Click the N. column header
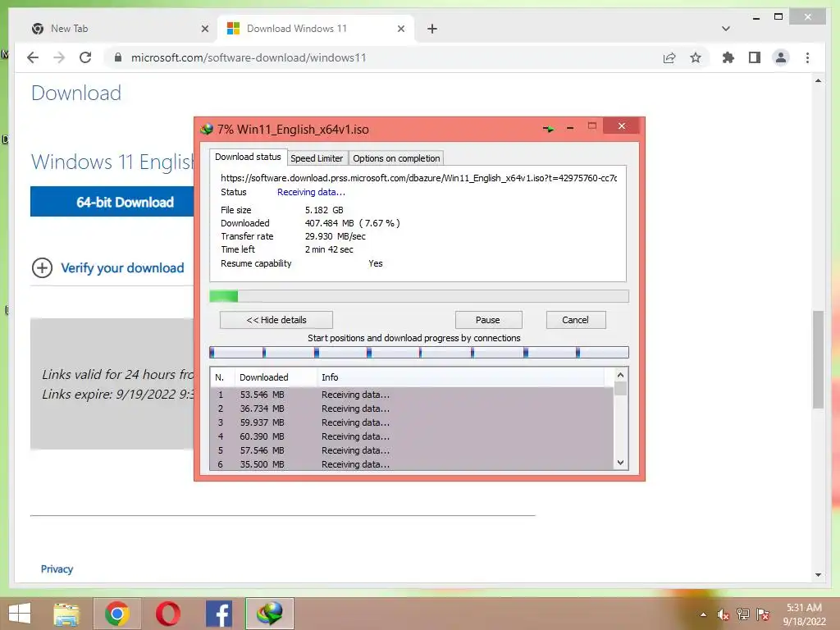 pos(222,377)
